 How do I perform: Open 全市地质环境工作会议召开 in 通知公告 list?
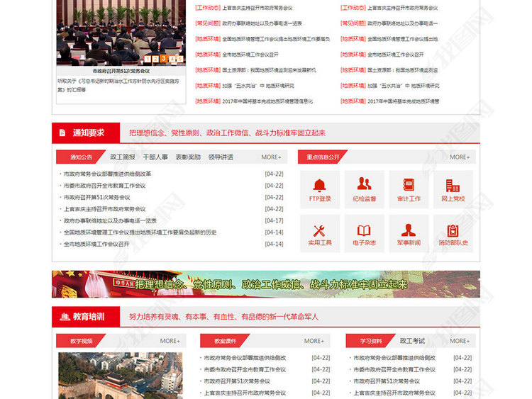point(96,244)
